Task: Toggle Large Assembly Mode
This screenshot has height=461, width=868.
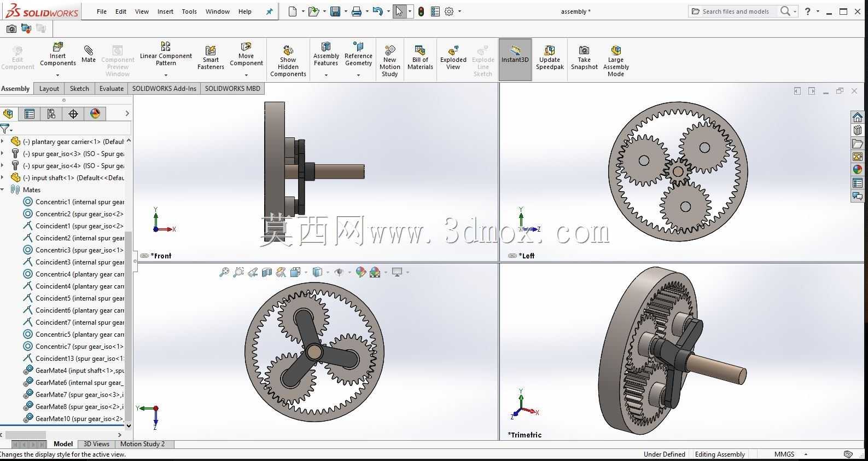Action: (616, 61)
